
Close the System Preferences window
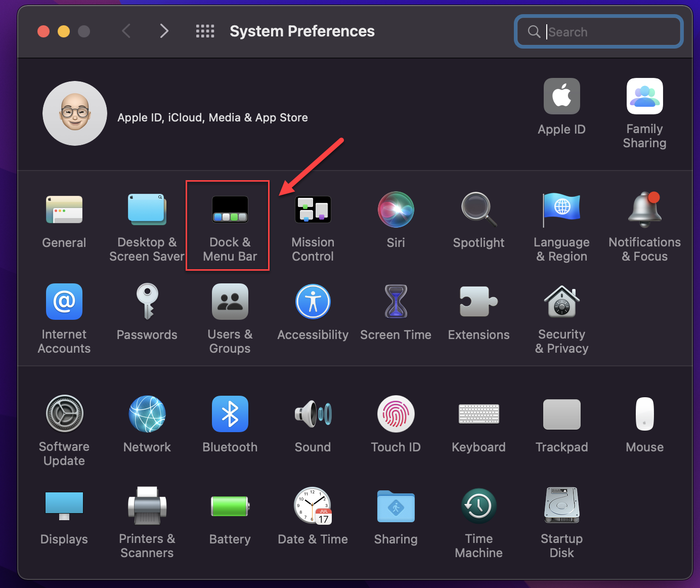coord(43,31)
